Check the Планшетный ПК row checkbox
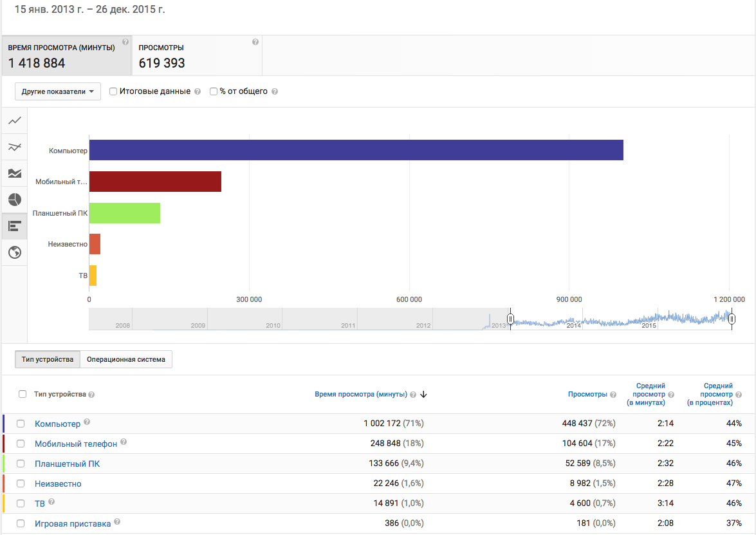Viewport: 756px width, 535px height. point(21,464)
